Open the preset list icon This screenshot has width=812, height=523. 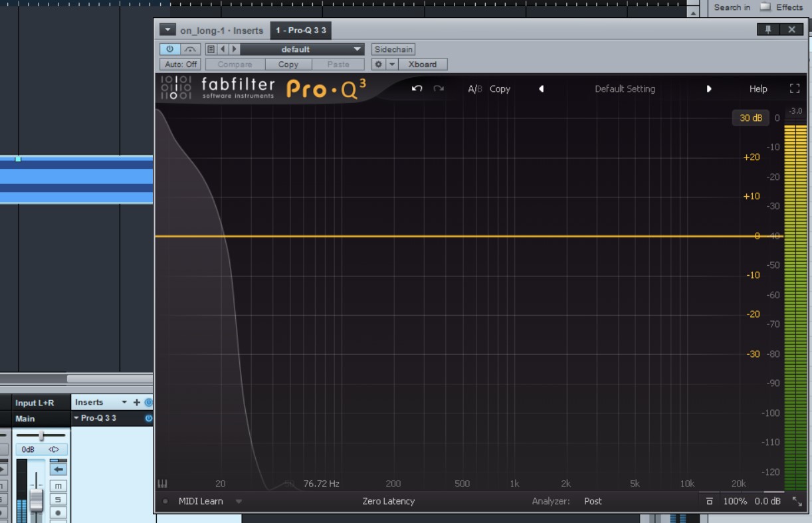click(211, 49)
